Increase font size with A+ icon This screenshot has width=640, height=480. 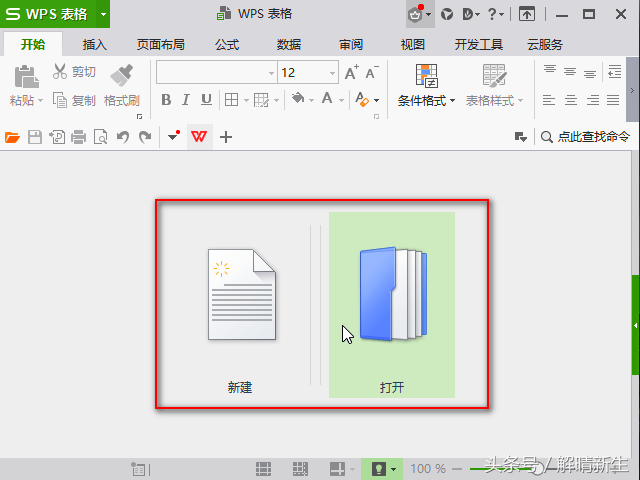tap(352, 72)
